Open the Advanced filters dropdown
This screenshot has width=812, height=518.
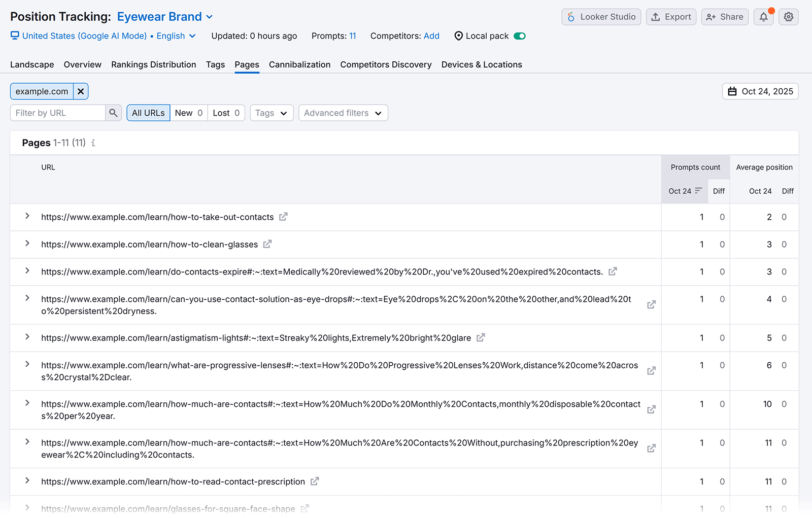[x=343, y=113]
